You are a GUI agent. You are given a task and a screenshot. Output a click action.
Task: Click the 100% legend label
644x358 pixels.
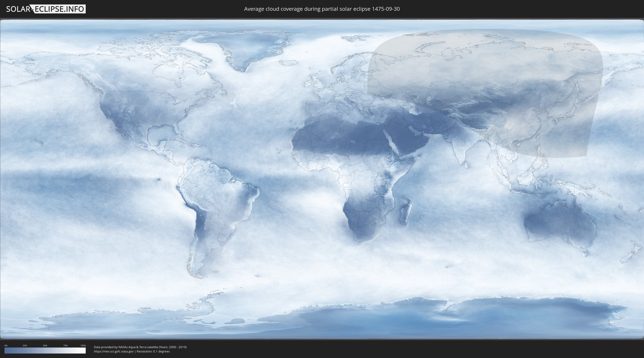83,345
